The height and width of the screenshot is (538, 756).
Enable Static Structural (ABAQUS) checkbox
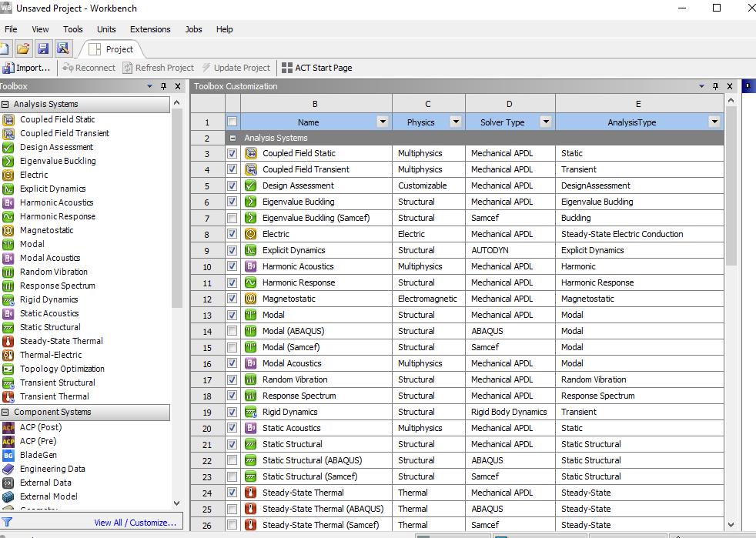click(x=232, y=460)
